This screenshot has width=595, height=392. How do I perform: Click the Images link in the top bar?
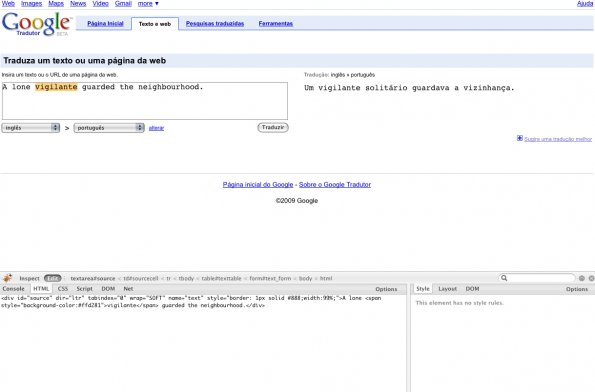[31, 3]
